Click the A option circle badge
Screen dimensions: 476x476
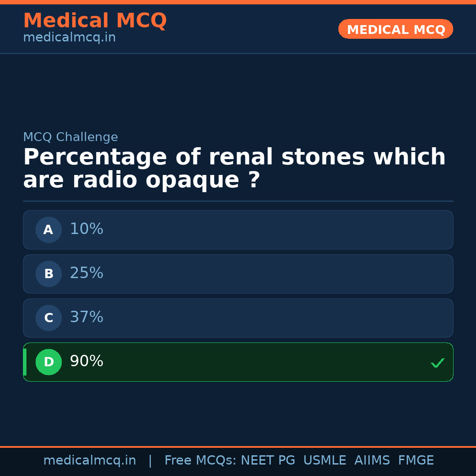tap(48, 230)
